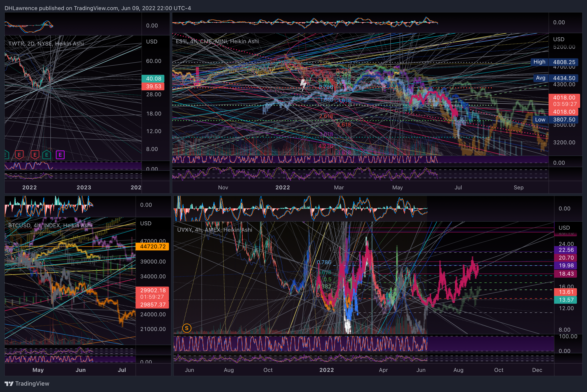Viewport: 587px width, 392px height.
Task: Click the 'BTCUSD, 4h, INDEX, Heikin Ashi' chart title
Action: point(50,225)
